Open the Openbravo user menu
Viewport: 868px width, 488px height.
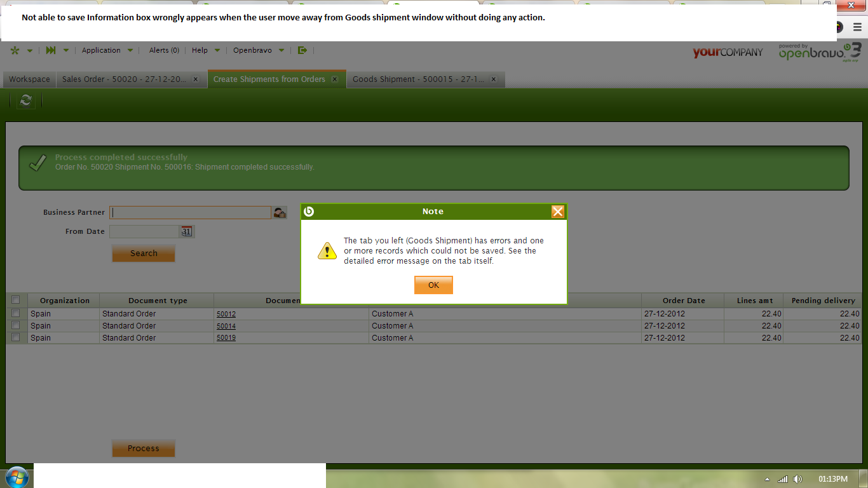tap(252, 51)
